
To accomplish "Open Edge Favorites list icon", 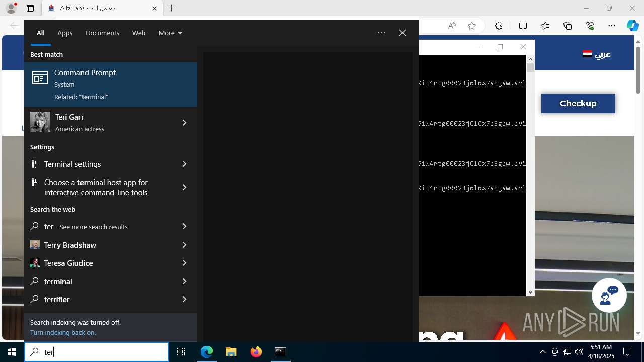I will tap(545, 26).
